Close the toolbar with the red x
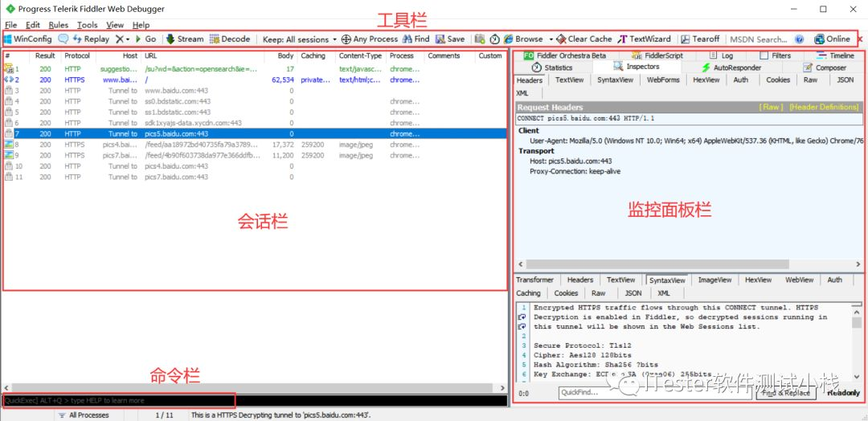Viewport: 868px width, 421px height. tap(860, 39)
